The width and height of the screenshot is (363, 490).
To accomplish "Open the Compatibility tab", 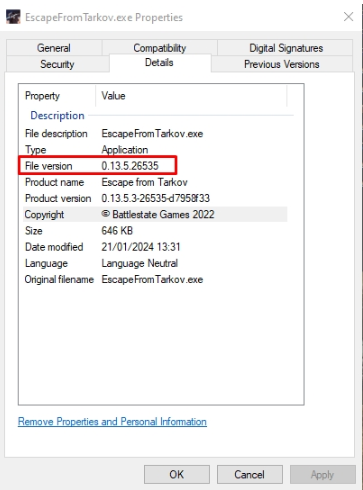I will click(160, 48).
